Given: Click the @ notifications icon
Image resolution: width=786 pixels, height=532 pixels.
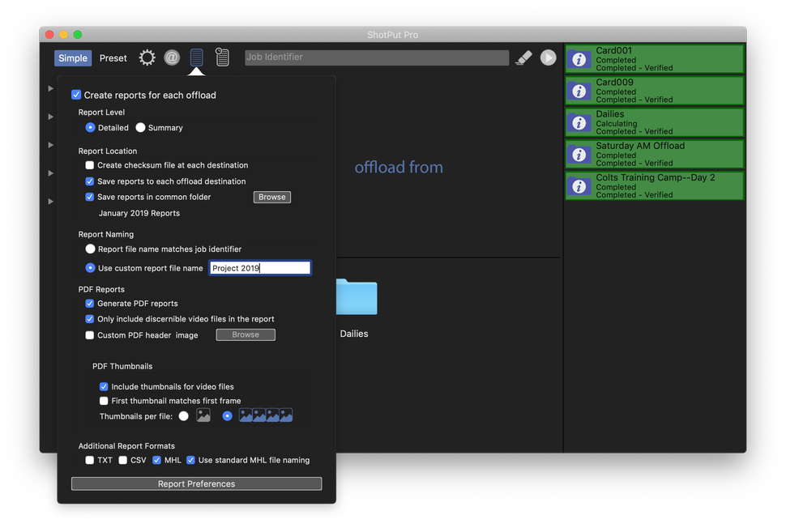Looking at the screenshot, I should 172,57.
